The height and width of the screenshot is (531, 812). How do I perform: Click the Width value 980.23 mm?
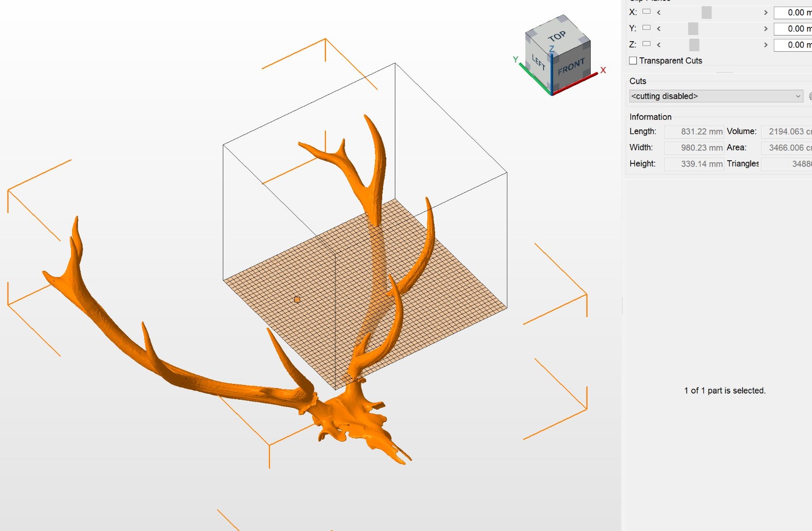pos(694,148)
